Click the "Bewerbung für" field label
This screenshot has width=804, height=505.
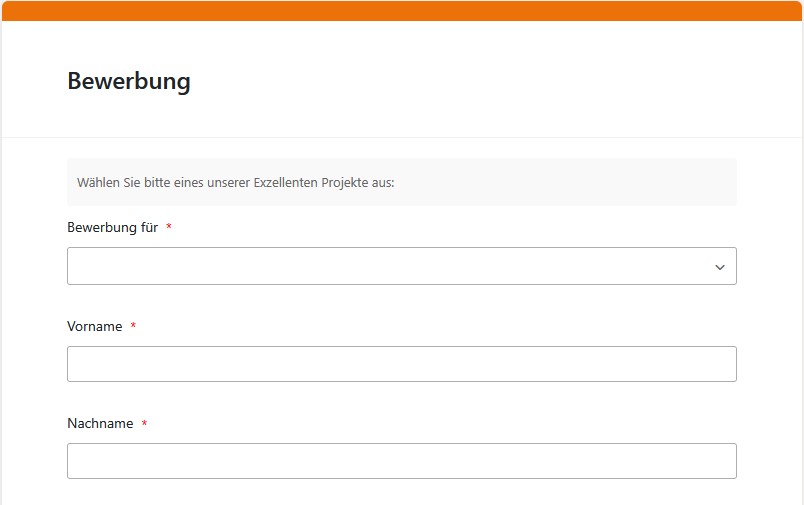[112, 228]
